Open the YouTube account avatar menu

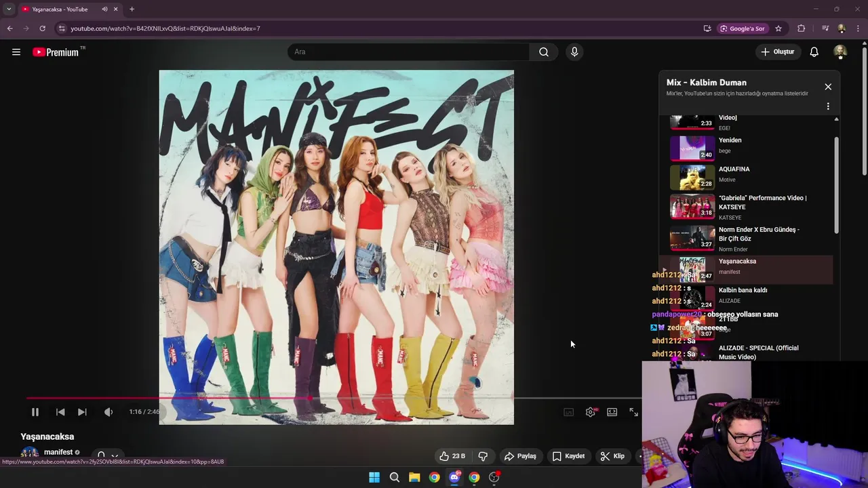coord(840,52)
